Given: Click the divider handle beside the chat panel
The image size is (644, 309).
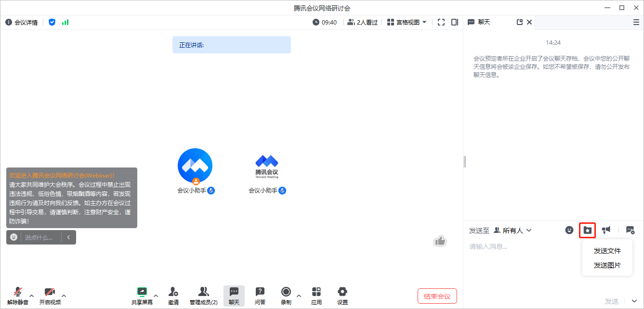Looking at the screenshot, I should click(464, 162).
